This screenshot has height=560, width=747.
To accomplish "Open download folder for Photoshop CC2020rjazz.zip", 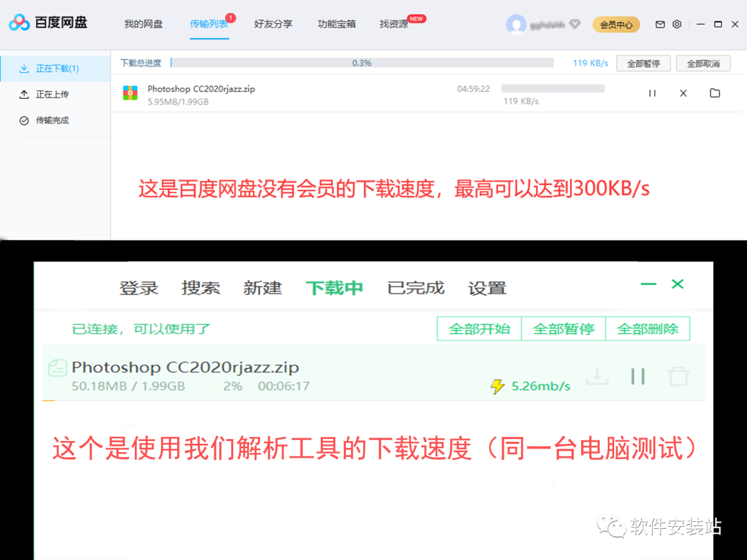I will 714,93.
